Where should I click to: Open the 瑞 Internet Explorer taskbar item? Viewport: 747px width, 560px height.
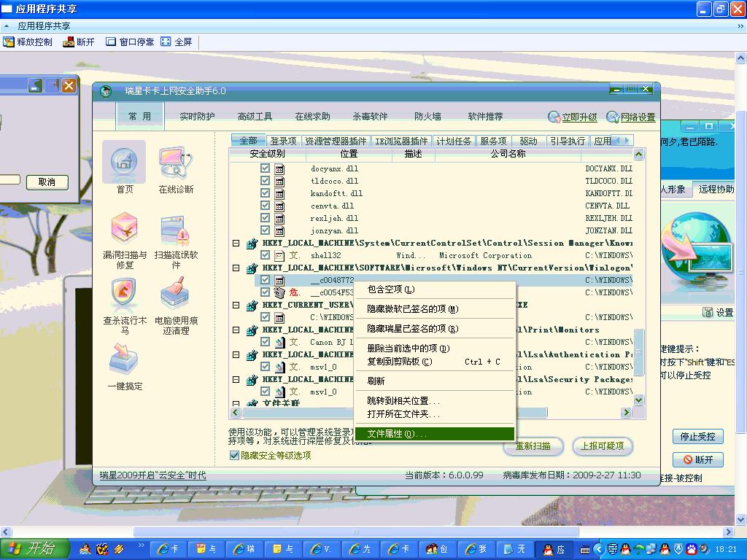[x=244, y=549]
